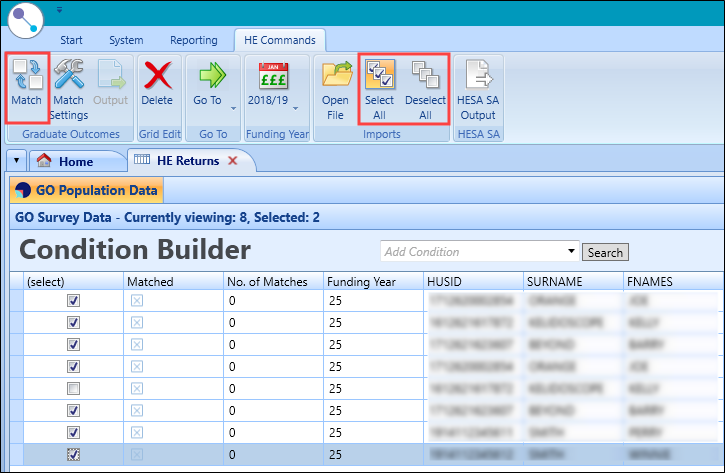725x473 pixels.
Task: Toggle the first row's select checkbox
Action: pyautogui.click(x=73, y=300)
